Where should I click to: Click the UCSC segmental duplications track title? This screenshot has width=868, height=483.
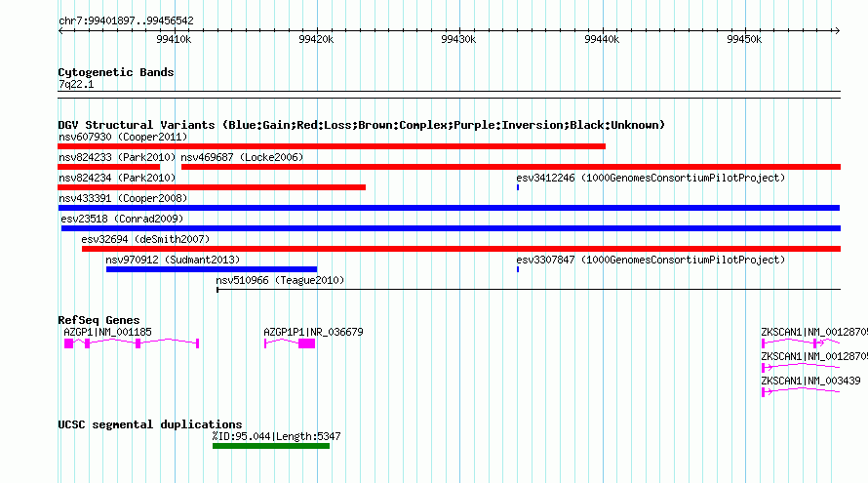coord(150,424)
